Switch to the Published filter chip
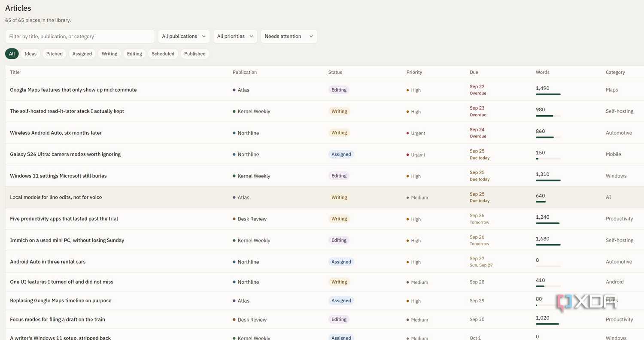The height and width of the screenshot is (340, 644). (195, 54)
